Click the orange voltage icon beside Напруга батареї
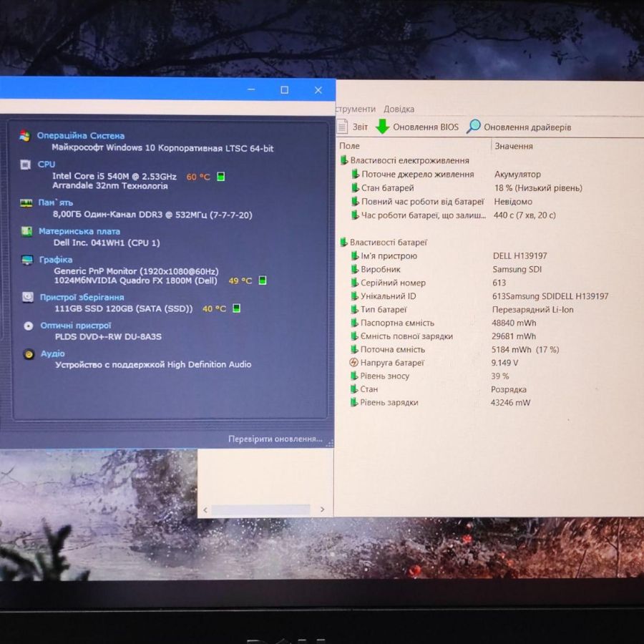The height and width of the screenshot is (644, 644). click(353, 363)
